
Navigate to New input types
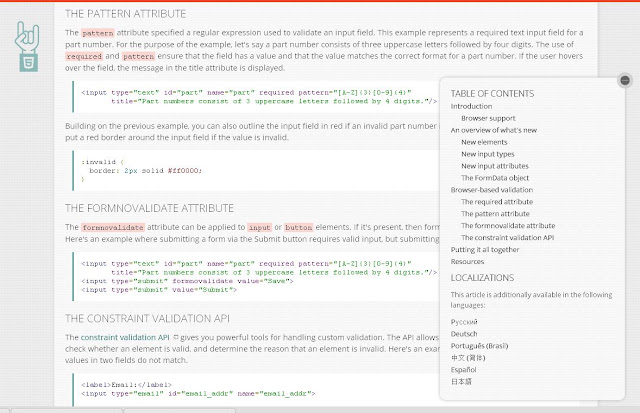pos(488,154)
